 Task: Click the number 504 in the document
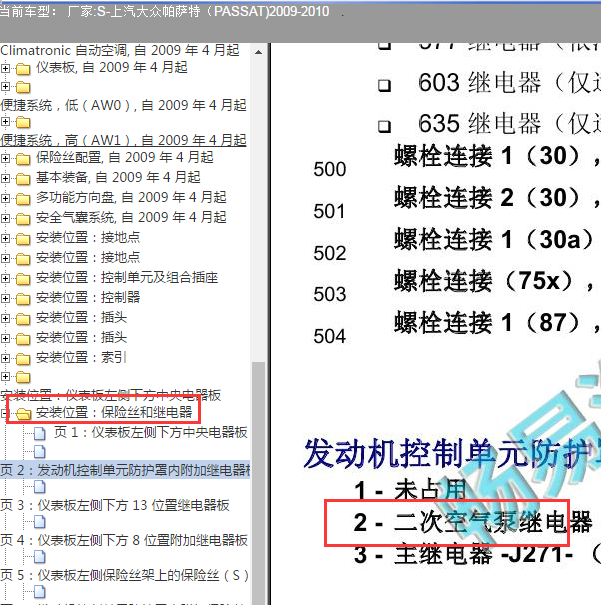click(x=330, y=336)
